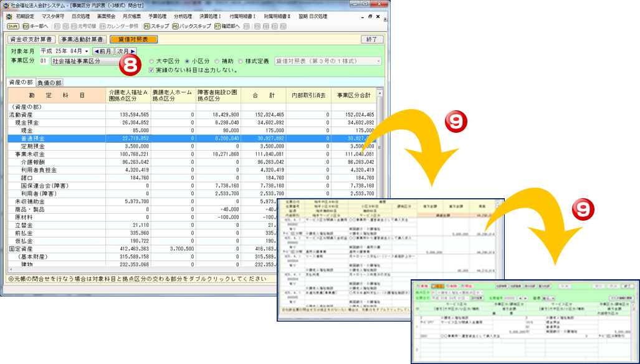This screenshot has height=364, width=640.
Task: Restore the inner document window
Action: 370,16
